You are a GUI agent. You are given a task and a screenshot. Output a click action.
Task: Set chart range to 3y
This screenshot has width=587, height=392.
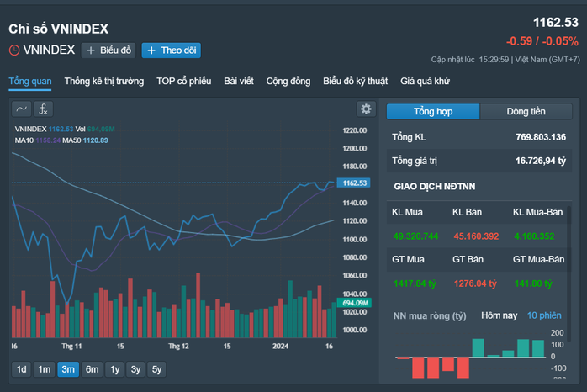coord(136,369)
